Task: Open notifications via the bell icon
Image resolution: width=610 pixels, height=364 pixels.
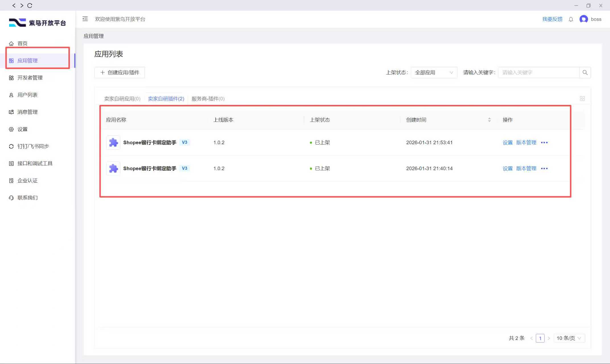Action: [x=571, y=19]
